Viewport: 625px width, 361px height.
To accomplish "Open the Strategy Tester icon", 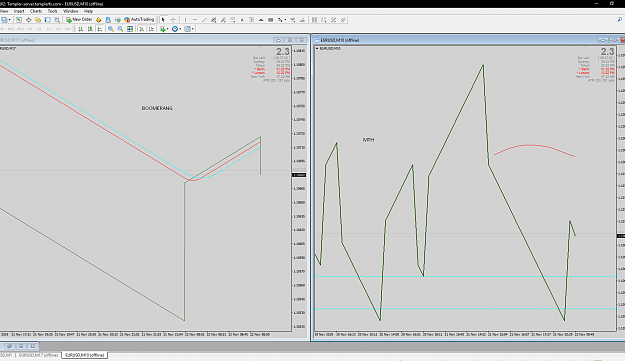I will [x=57, y=20].
